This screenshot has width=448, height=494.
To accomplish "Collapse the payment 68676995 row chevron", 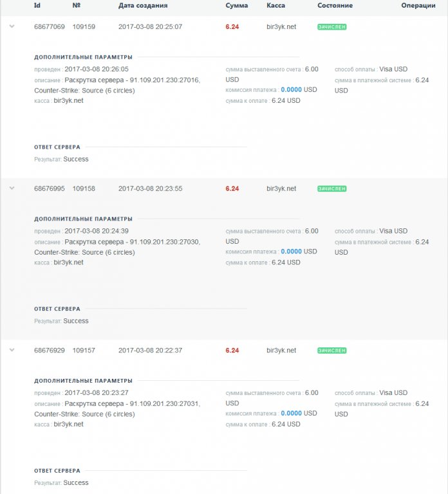I will pos(12,188).
